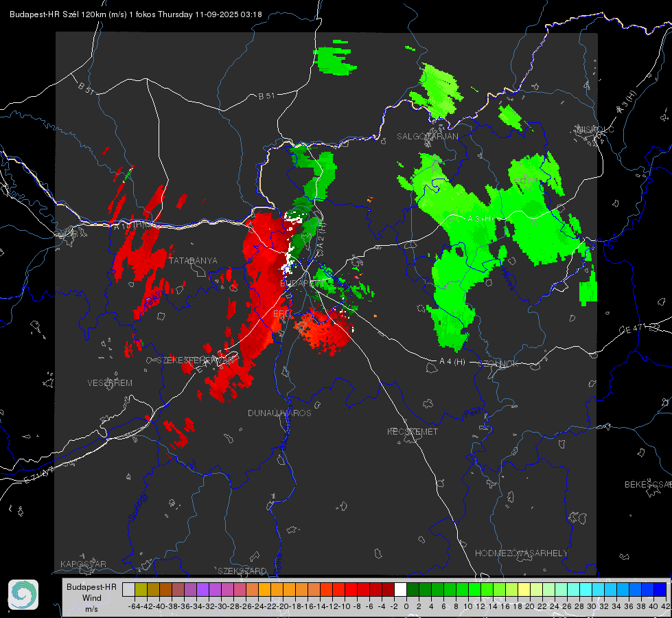The width and height of the screenshot is (672, 618).
Task: Click the purple swatch between -34 and -32
Action: coord(202,590)
